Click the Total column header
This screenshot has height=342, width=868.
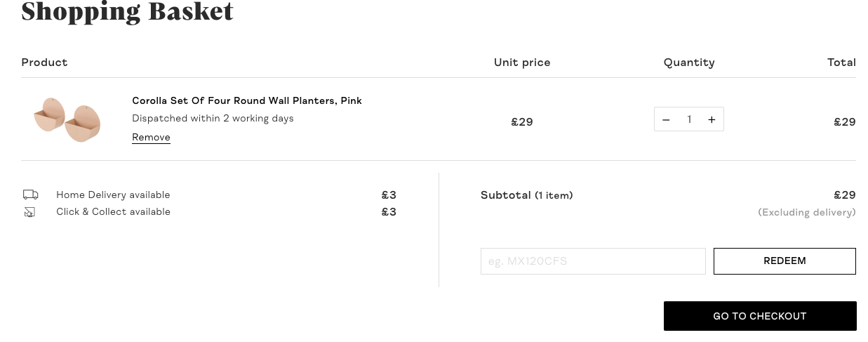click(x=841, y=63)
